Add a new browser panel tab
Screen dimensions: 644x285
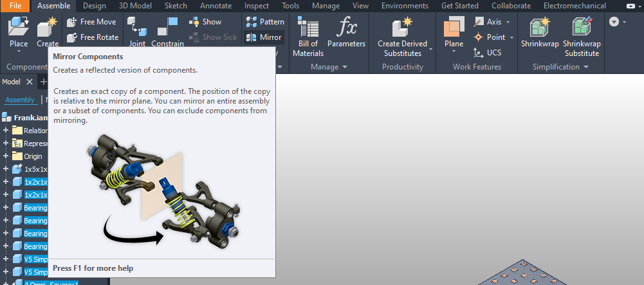click(42, 82)
